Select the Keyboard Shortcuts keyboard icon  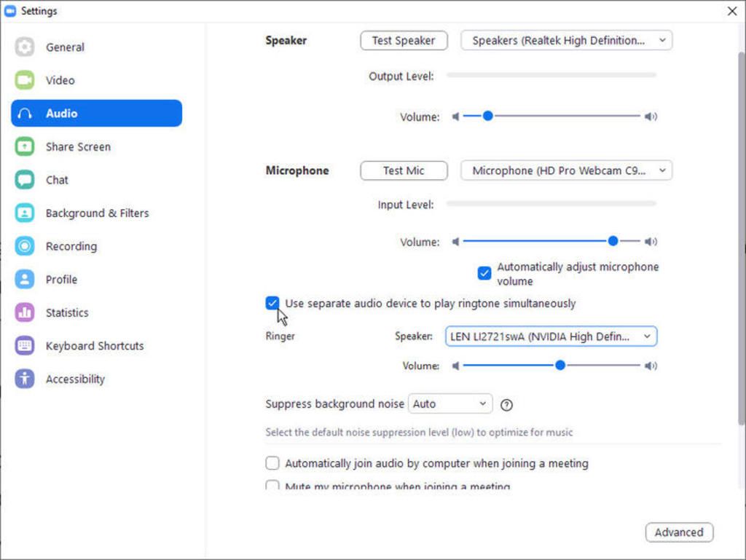(24, 346)
